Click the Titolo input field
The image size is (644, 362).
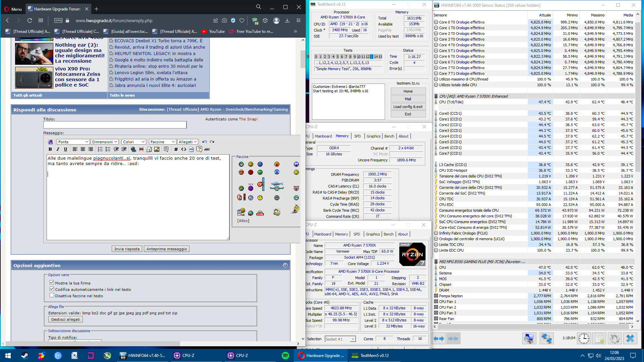click(115, 125)
